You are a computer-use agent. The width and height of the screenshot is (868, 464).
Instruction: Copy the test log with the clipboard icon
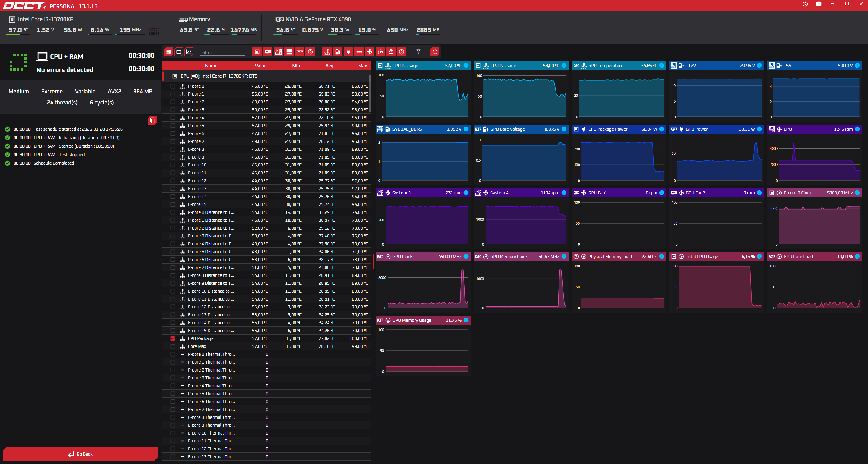point(152,120)
